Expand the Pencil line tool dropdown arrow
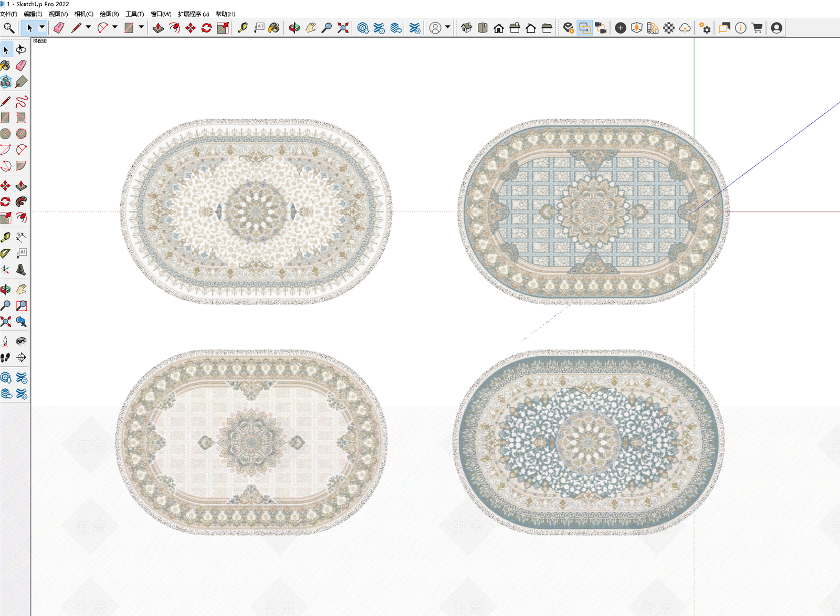840x616 pixels. point(88,27)
